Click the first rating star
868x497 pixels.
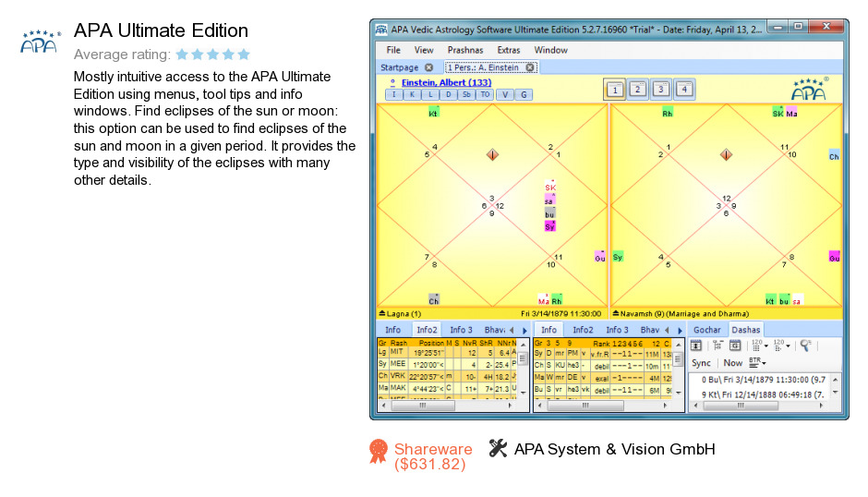tap(182, 55)
